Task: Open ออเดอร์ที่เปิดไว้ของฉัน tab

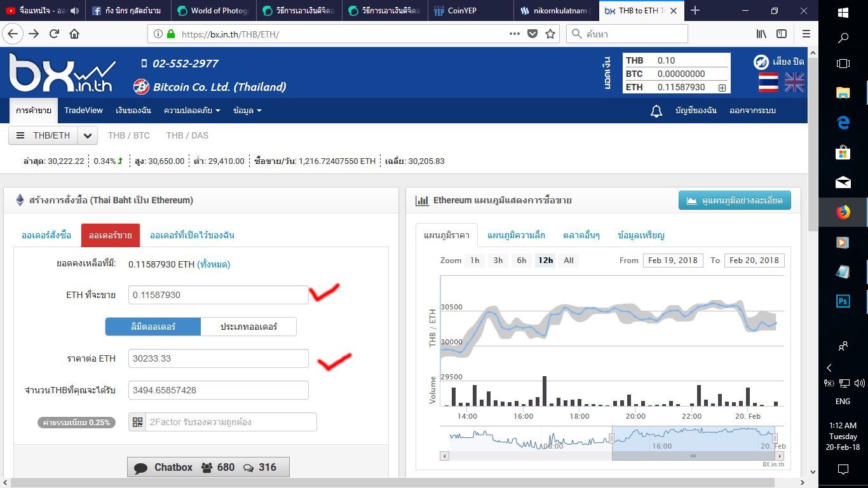Action: point(192,235)
